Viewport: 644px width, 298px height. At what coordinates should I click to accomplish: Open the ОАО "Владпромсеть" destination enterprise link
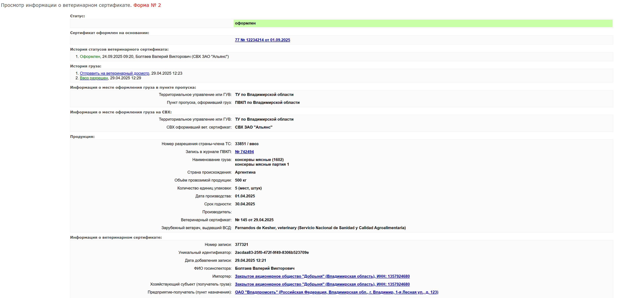click(x=336, y=292)
